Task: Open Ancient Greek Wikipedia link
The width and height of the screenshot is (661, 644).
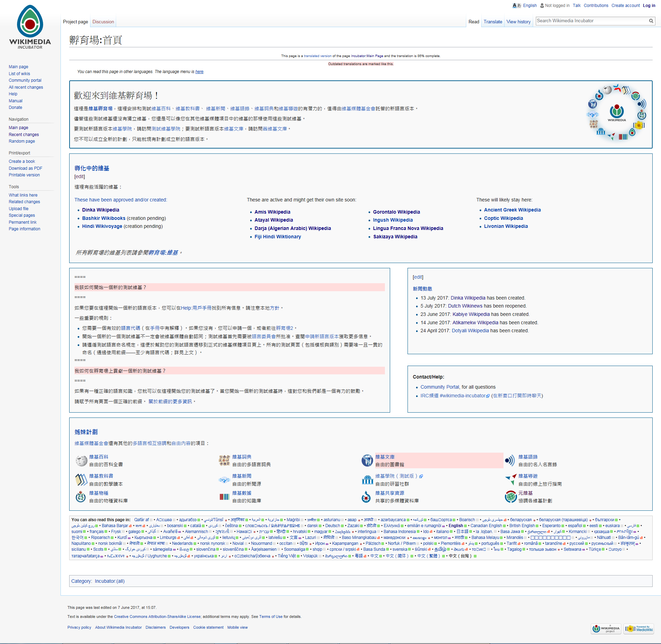Action: (512, 210)
